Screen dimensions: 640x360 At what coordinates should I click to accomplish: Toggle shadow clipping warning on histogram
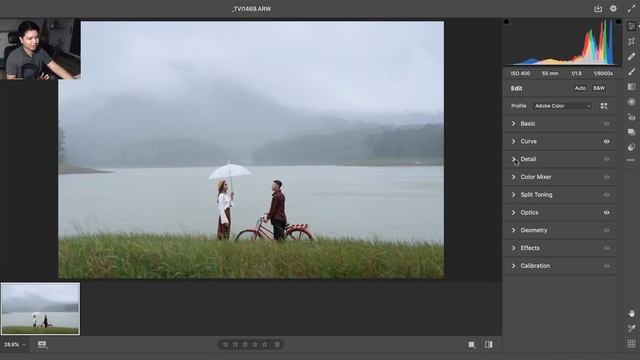[x=507, y=21]
